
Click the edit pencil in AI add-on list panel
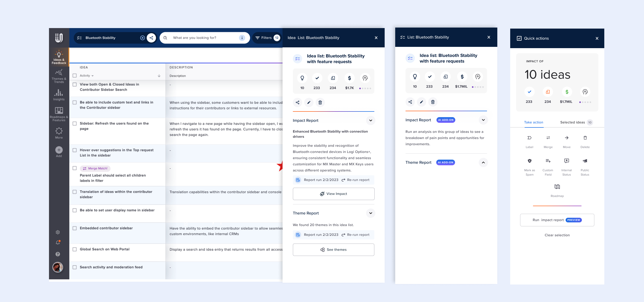[x=422, y=102]
